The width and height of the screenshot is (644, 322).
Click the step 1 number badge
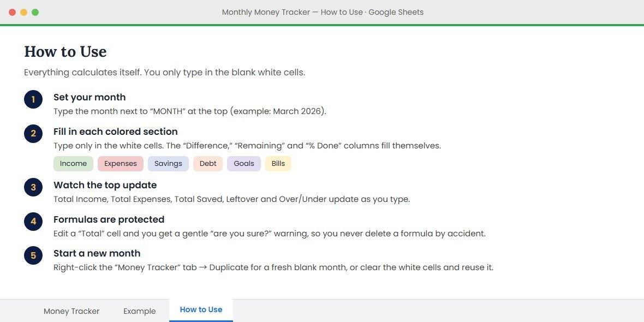pos(33,99)
